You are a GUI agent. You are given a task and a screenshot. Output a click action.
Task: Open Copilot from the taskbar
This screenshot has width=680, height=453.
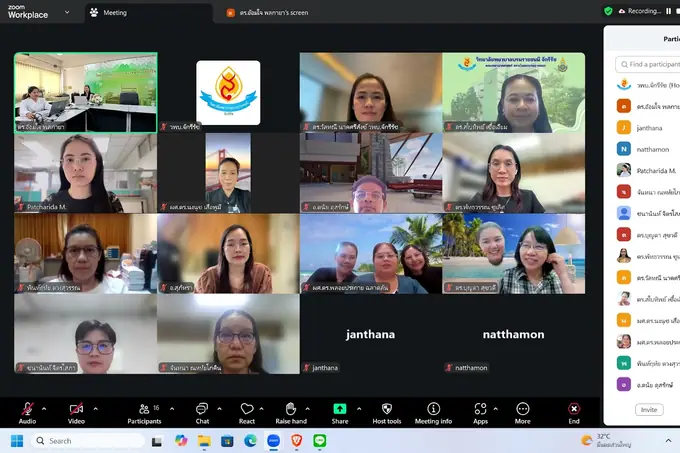tap(181, 441)
